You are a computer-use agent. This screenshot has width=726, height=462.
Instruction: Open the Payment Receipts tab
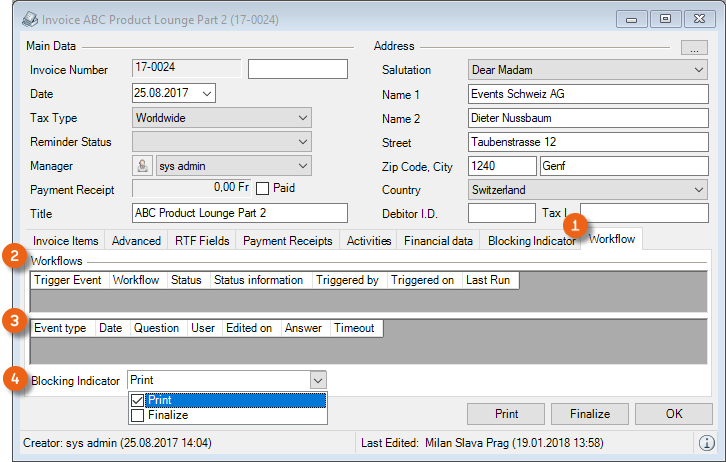point(287,241)
